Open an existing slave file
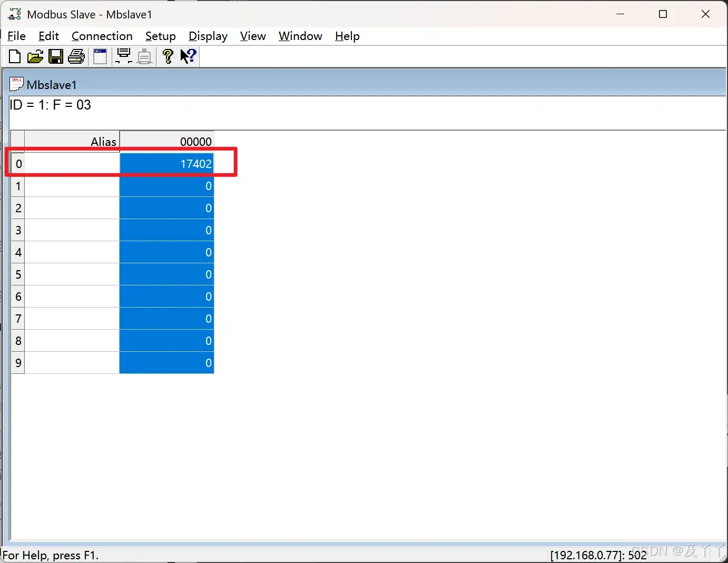The height and width of the screenshot is (563, 728). (x=35, y=56)
